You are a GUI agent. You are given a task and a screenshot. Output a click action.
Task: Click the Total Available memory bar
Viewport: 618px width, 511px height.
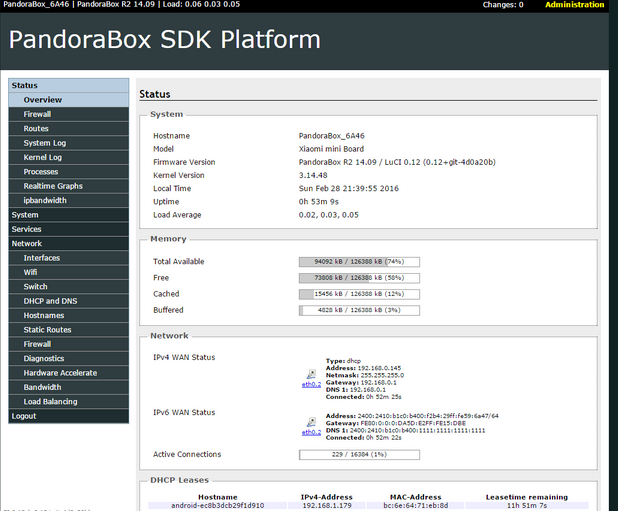[359, 262]
